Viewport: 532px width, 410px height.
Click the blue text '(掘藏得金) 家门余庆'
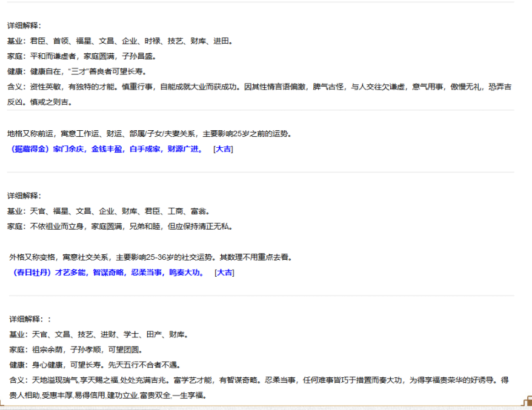tap(107, 149)
